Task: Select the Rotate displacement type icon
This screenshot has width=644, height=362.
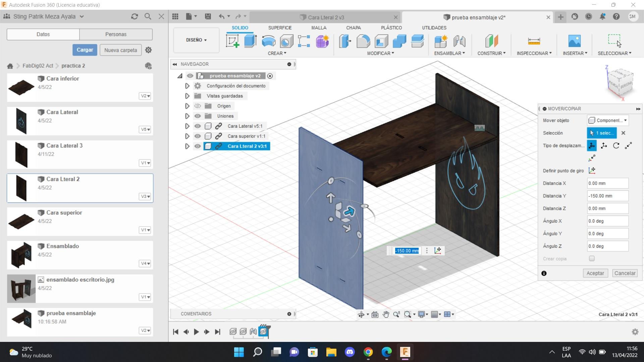Action: pyautogui.click(x=616, y=145)
